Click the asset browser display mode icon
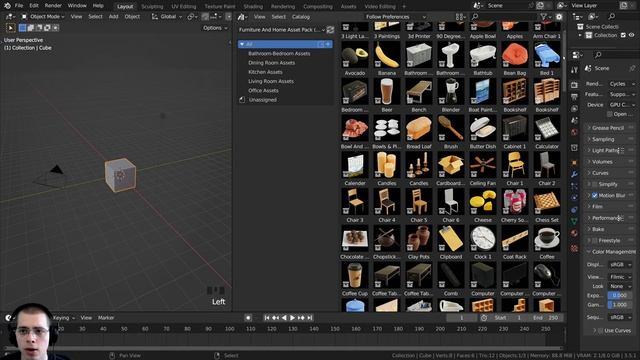 point(460,17)
